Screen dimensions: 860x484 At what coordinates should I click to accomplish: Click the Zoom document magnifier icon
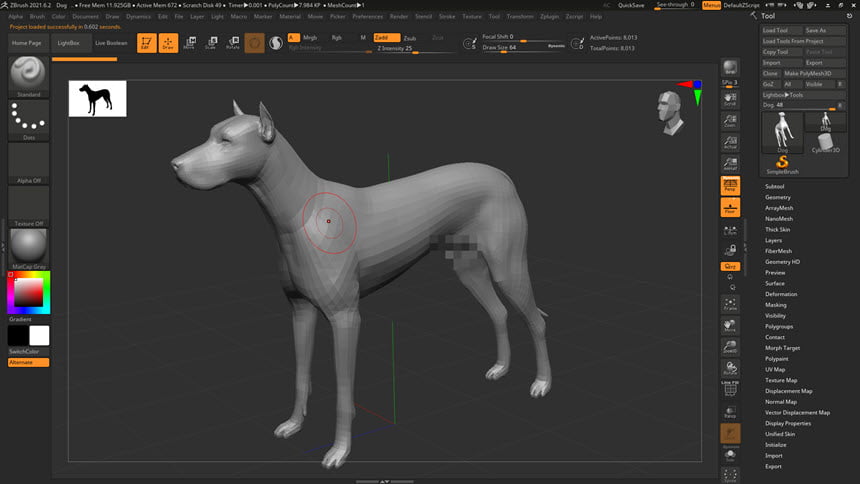[730, 120]
